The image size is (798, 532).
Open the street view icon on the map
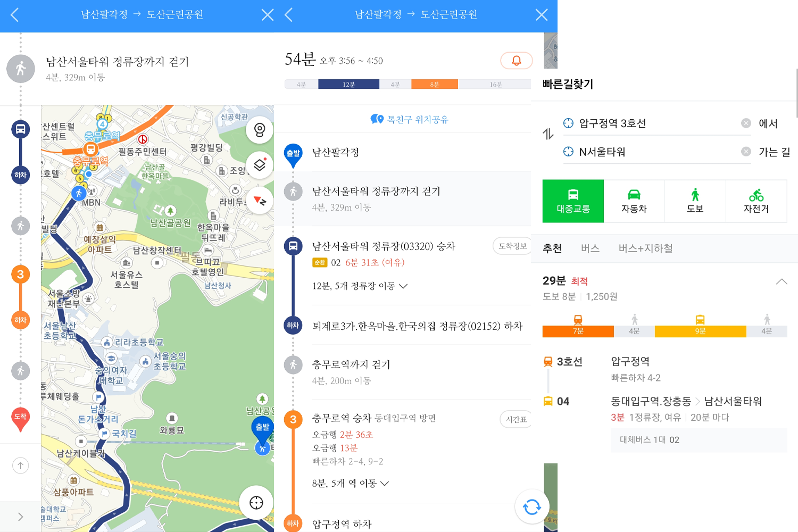coord(260,129)
